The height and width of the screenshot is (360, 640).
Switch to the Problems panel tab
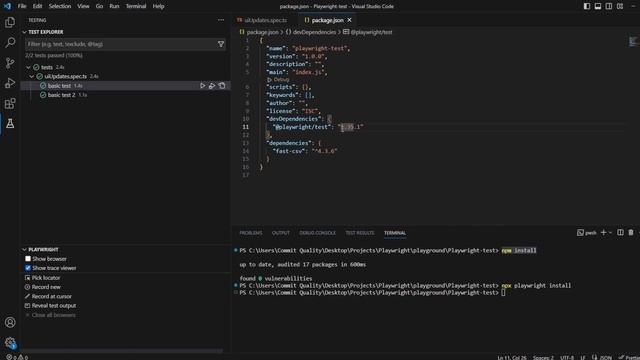(251, 233)
